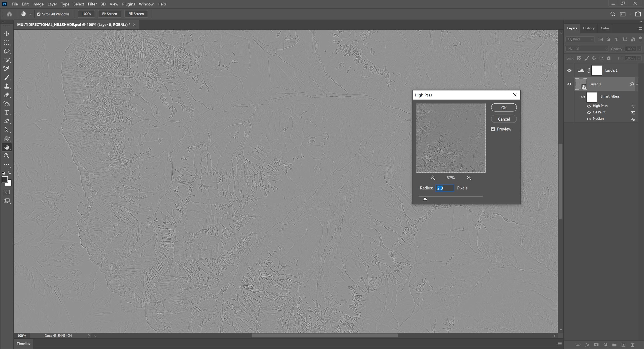The width and height of the screenshot is (644, 349).
Task: Click OK in High Pass dialog
Action: click(504, 108)
